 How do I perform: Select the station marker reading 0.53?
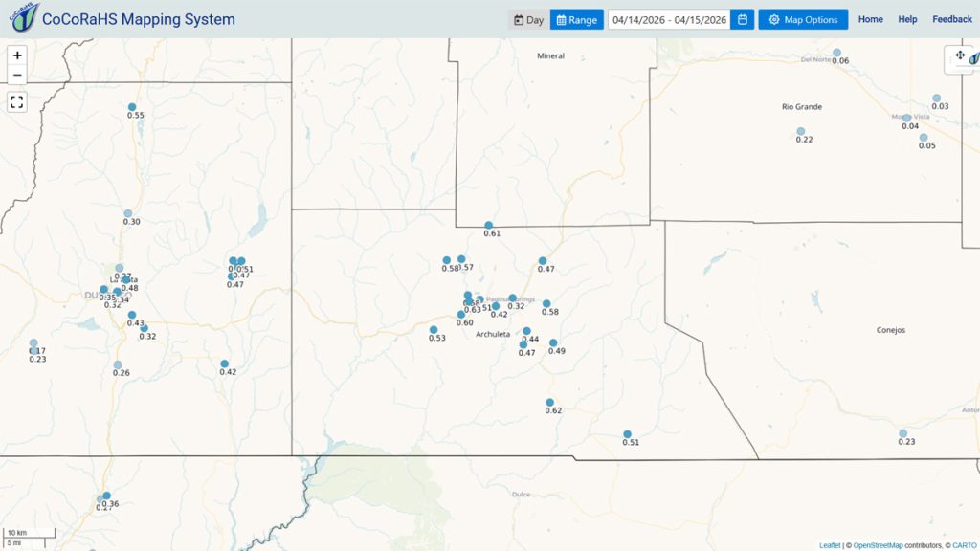click(x=434, y=330)
